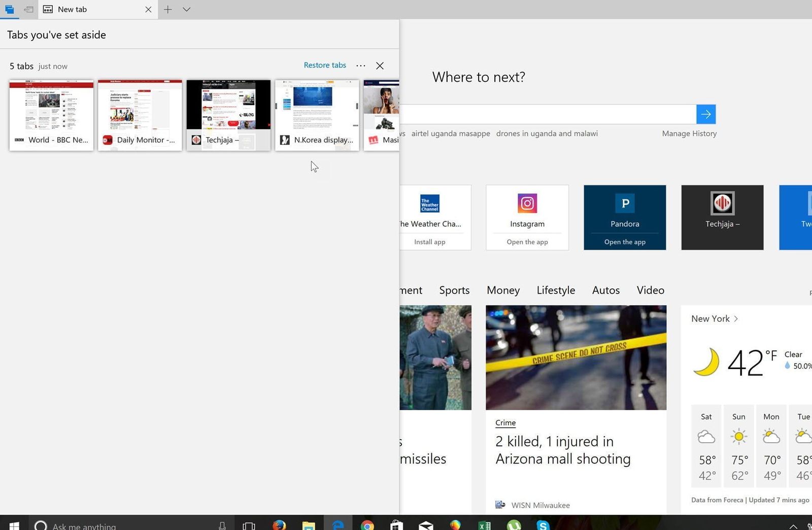Image resolution: width=812 pixels, height=530 pixels.
Task: Open Skype from the taskbar
Action: click(543, 525)
